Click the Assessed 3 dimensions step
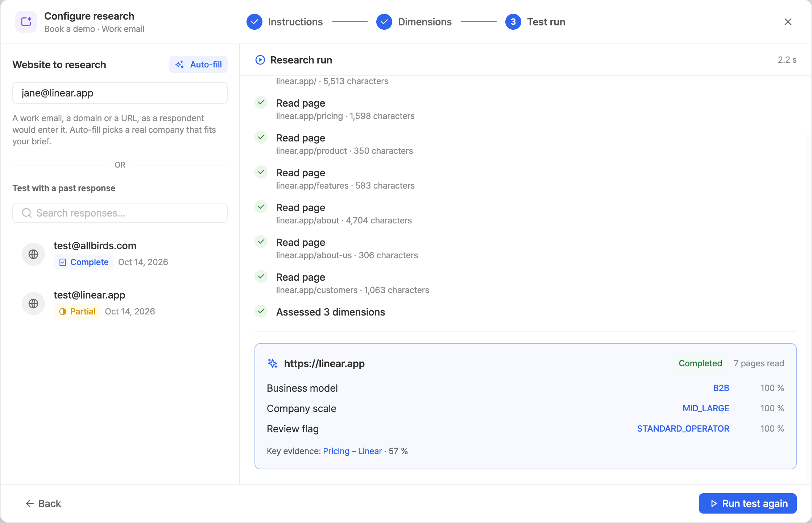The width and height of the screenshot is (812, 523). (x=331, y=312)
